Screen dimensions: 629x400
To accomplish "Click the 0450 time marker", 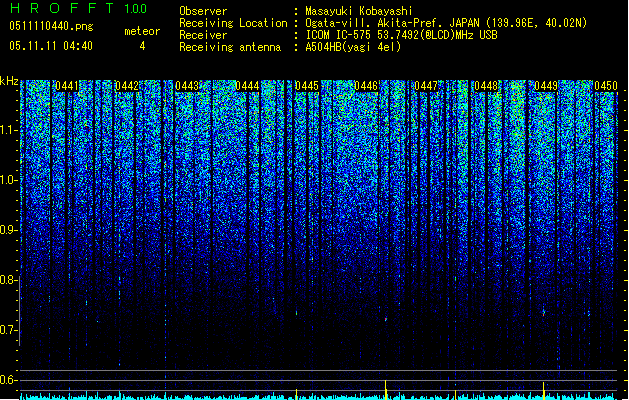I will point(606,86).
